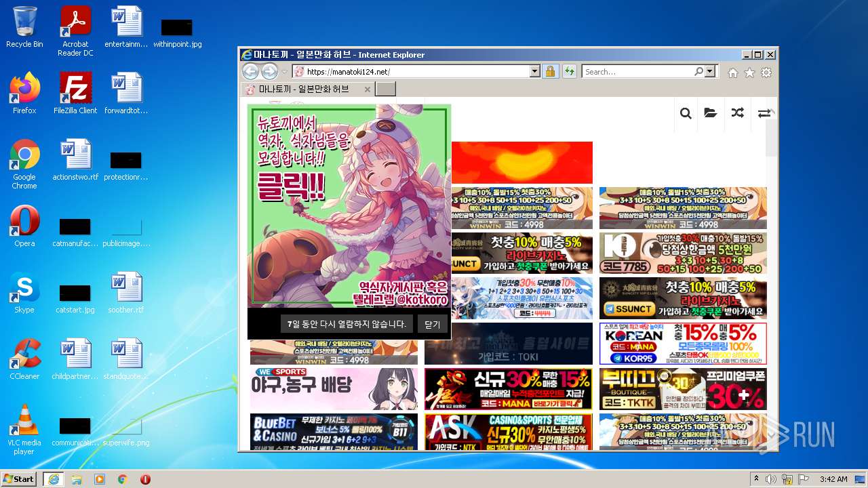
Task: Click the popup anime recruitment image
Action: pos(349,205)
